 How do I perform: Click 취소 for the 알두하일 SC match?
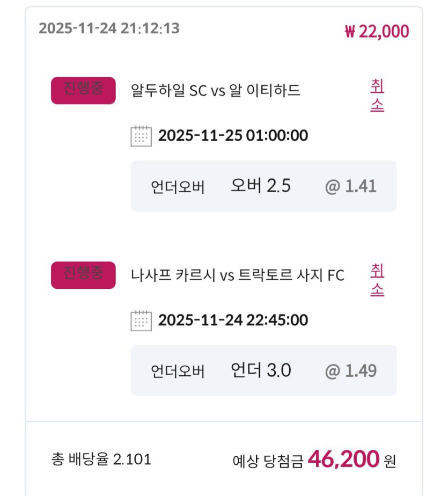pos(377,96)
